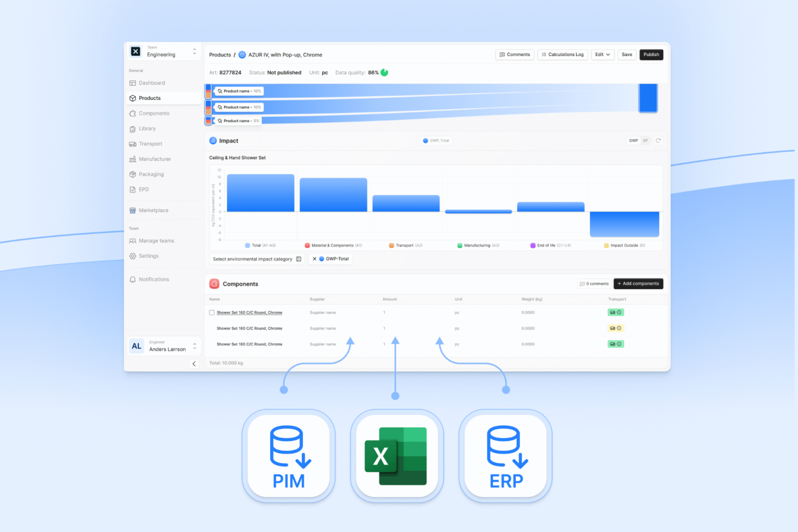Expand Anders Larrson user menu
The image size is (798, 532).
pyautogui.click(x=194, y=346)
